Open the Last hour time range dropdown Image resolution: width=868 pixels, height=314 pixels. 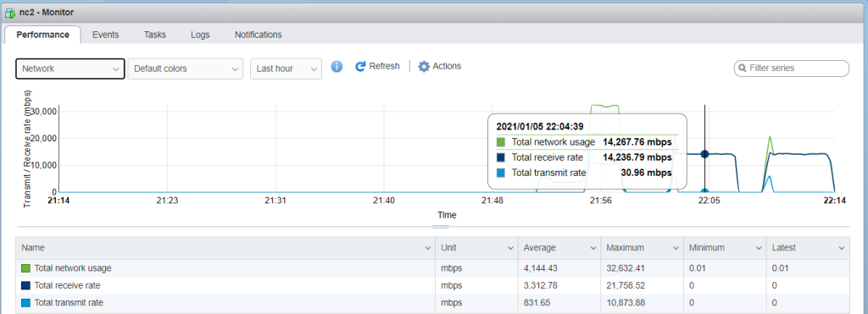pyautogui.click(x=286, y=69)
